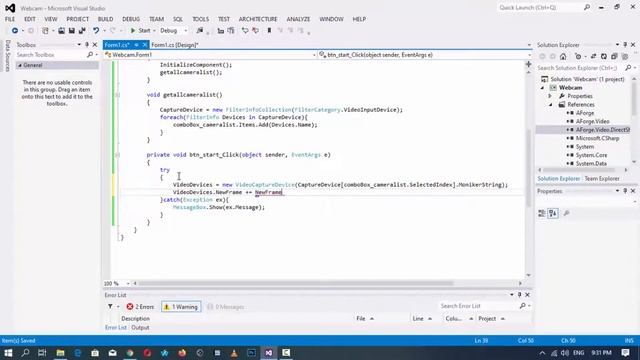
Task: Click the Open File toolbar icon
Action: 61,31
